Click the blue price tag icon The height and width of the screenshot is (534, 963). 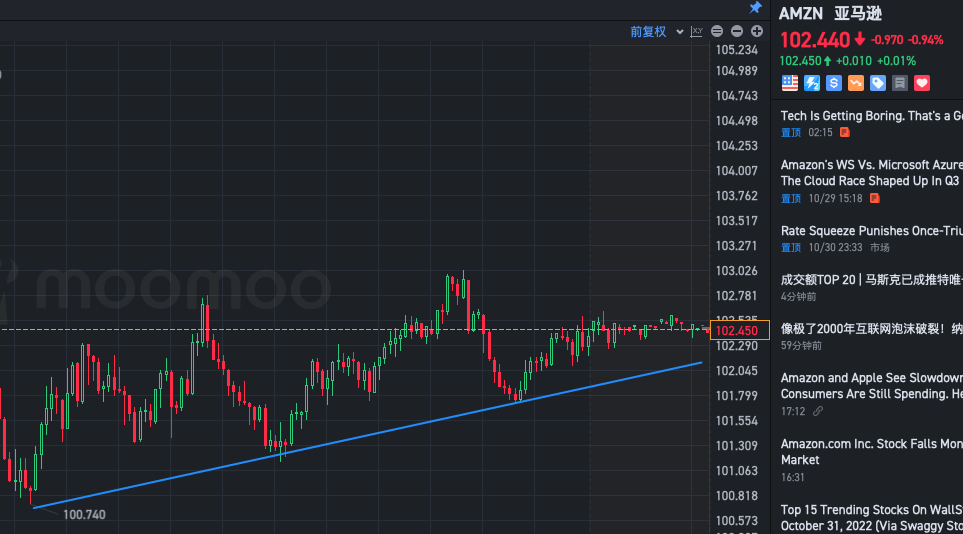pyautogui.click(x=878, y=83)
